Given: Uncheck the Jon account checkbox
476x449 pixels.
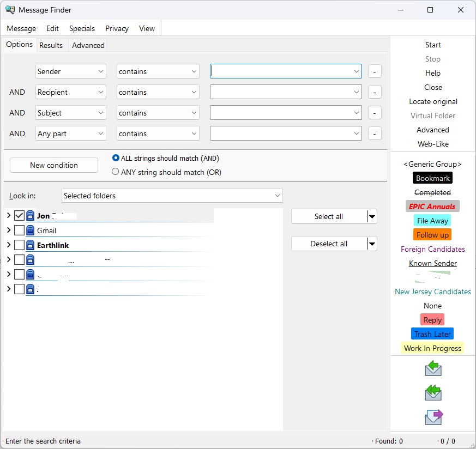Looking at the screenshot, I should (19, 216).
